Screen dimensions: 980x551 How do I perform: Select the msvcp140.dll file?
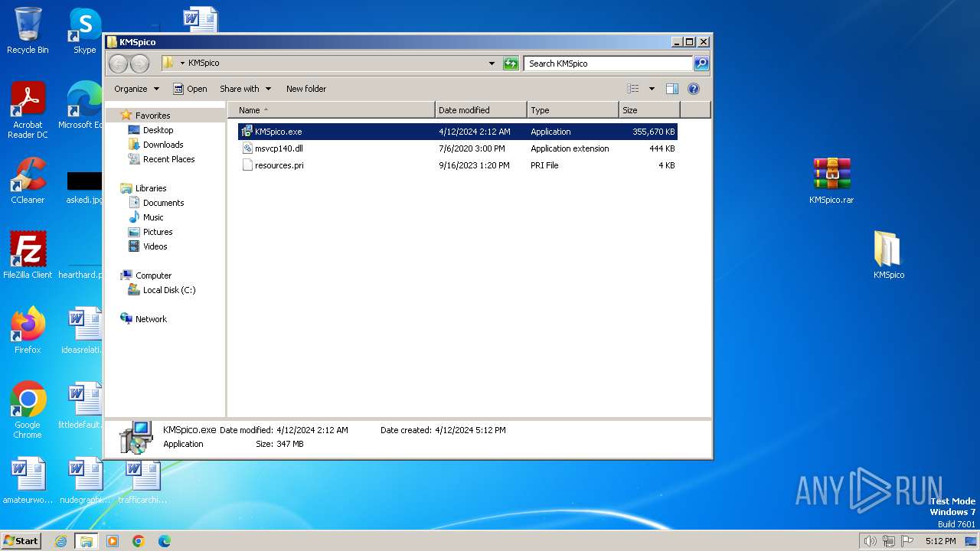457,148
